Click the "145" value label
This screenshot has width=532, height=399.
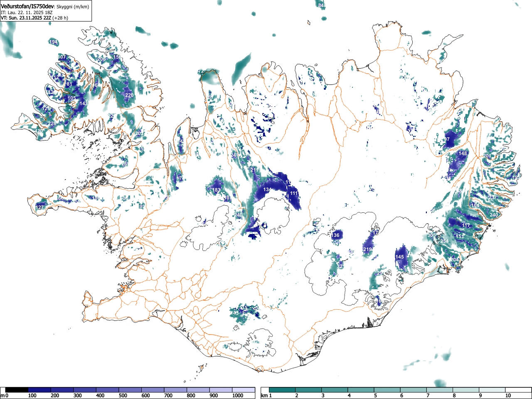(x=399, y=257)
